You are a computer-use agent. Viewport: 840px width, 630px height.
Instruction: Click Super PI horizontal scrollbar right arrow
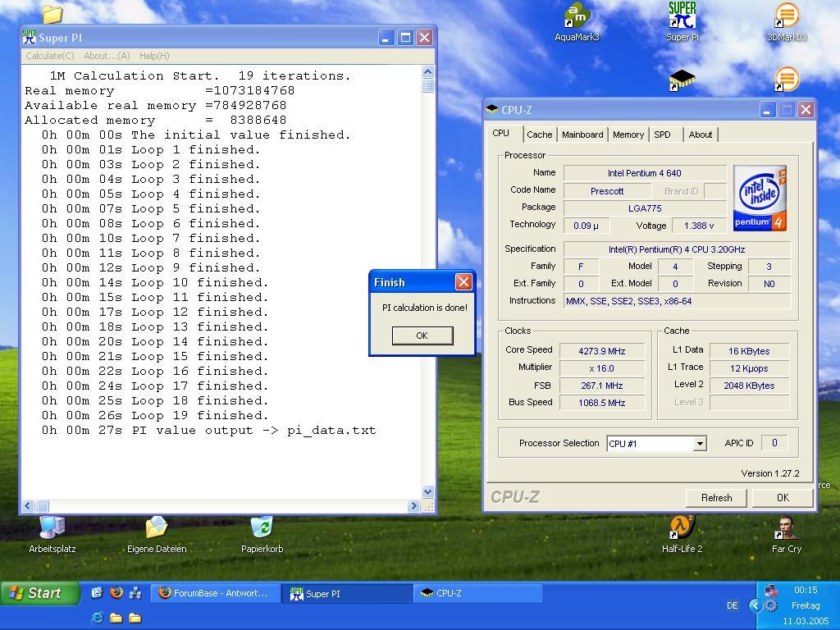coord(413,505)
